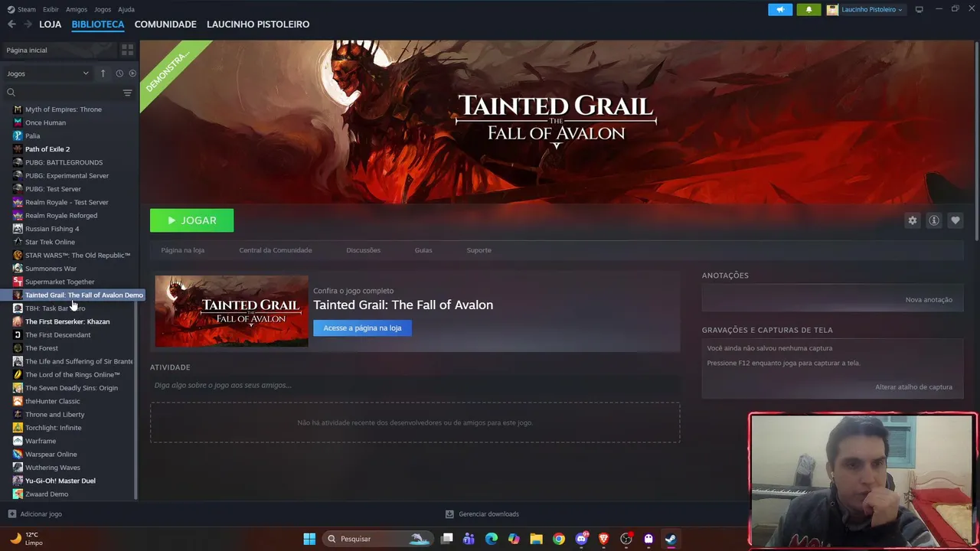The height and width of the screenshot is (551, 980).
Task: Open the library advanced filter options
Action: click(x=127, y=93)
